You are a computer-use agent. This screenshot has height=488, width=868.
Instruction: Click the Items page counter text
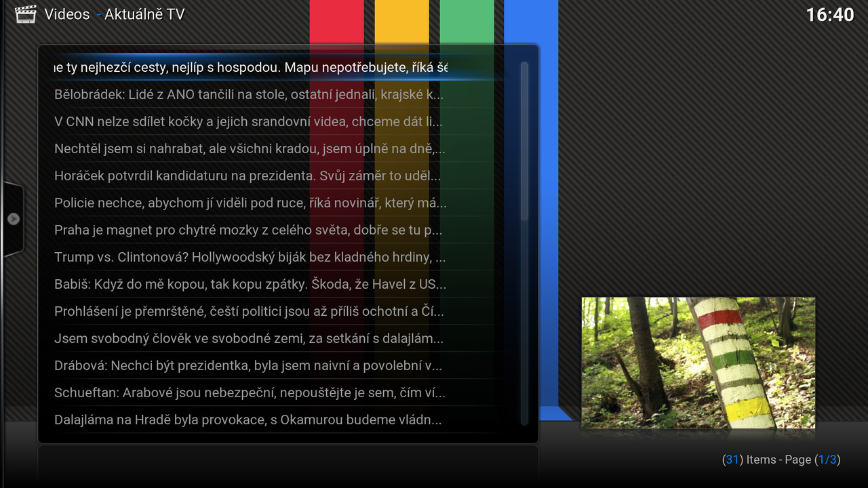(x=781, y=460)
